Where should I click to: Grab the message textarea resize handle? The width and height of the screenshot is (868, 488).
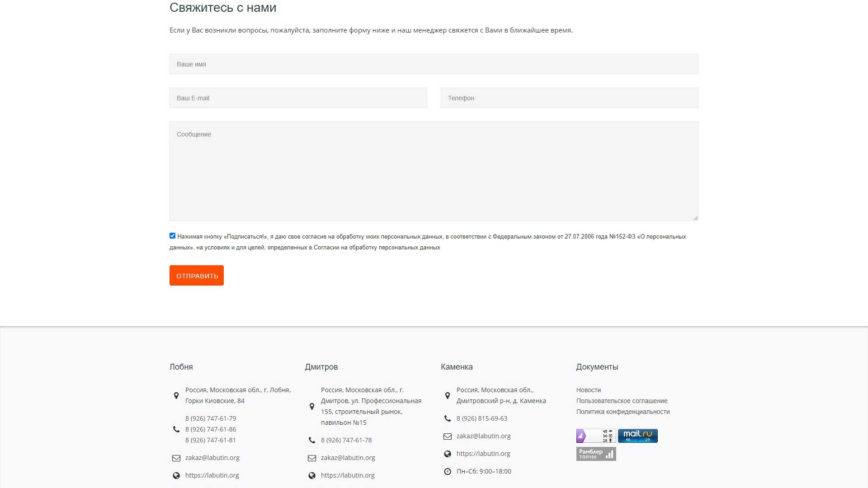[696, 218]
